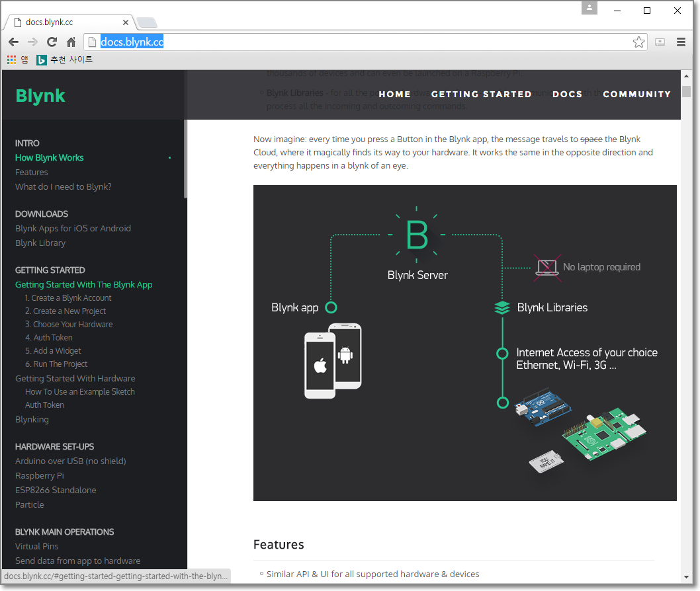
Task: Select the Auth Token step link
Action: (x=48, y=337)
